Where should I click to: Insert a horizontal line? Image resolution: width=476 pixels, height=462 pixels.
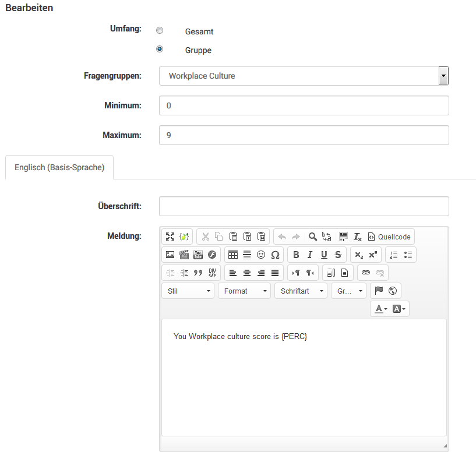pyautogui.click(x=247, y=255)
